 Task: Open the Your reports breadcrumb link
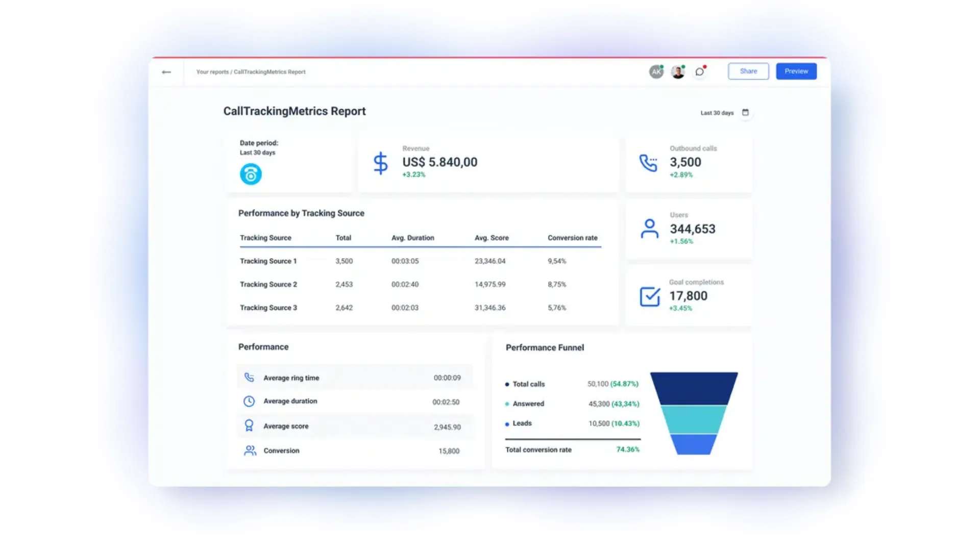(212, 72)
